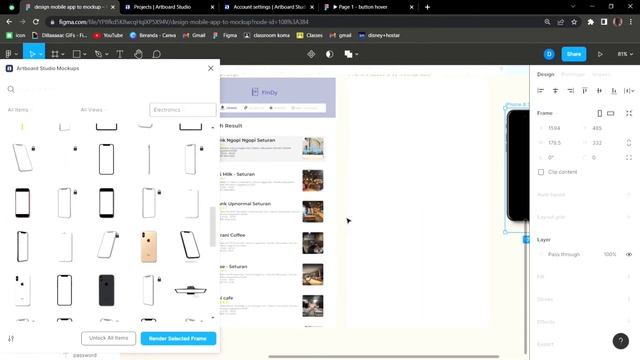This screenshot has width=640, height=360.
Task: Open the Pen tool dropdown arrow
Action: click(x=107, y=54)
